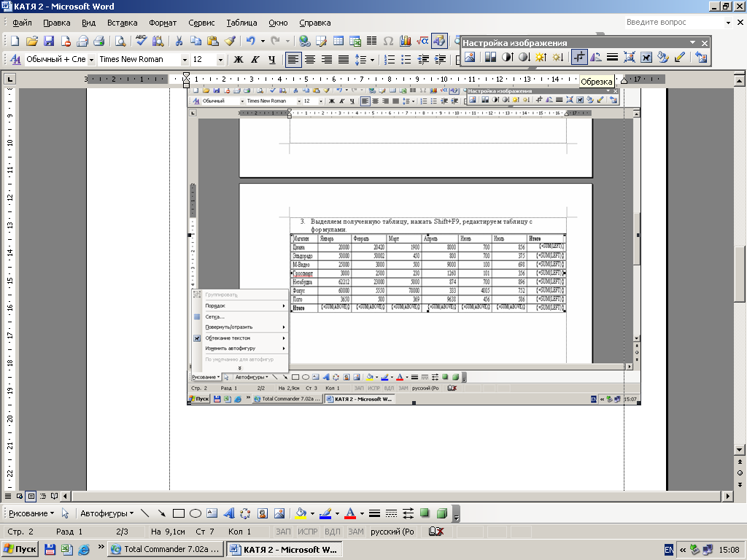
Task: Open the Сервис menu
Action: [x=201, y=23]
